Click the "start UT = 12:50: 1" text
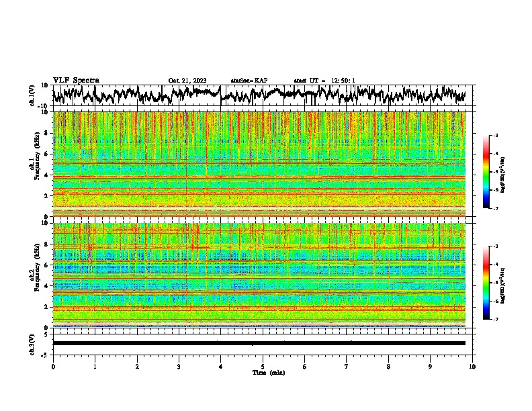Screen dimensions: 532x411 point(324,81)
